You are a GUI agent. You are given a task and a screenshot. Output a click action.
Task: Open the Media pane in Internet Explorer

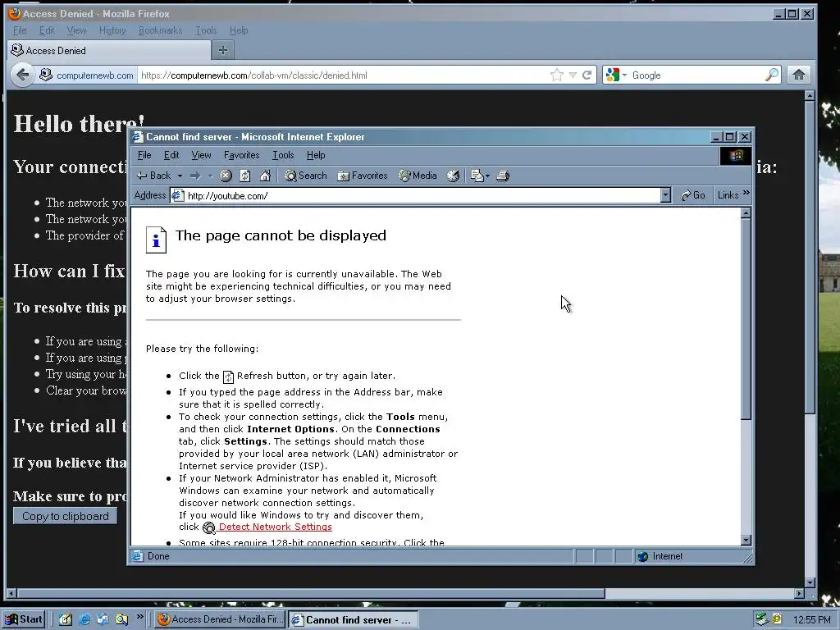(x=418, y=176)
